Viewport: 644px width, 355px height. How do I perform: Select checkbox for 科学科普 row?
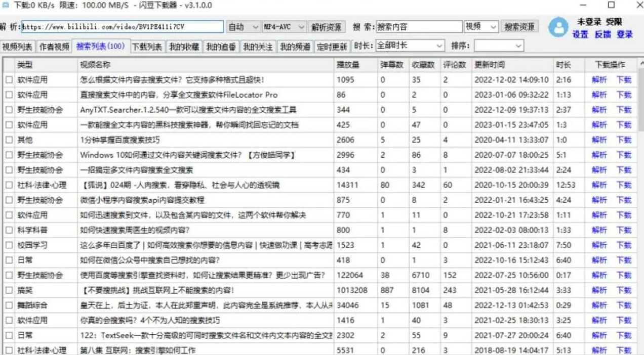click(9, 230)
